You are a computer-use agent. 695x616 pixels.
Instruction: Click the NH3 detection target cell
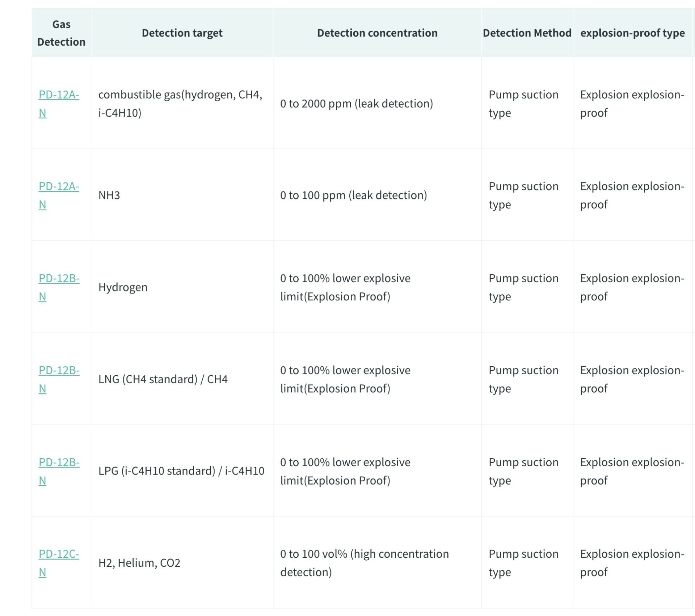pos(182,195)
